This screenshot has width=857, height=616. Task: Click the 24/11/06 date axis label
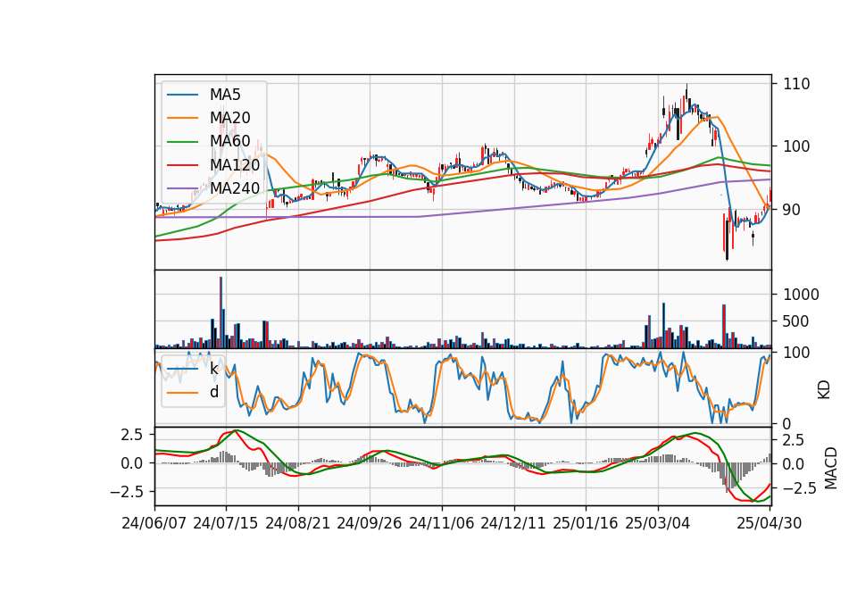click(442, 523)
